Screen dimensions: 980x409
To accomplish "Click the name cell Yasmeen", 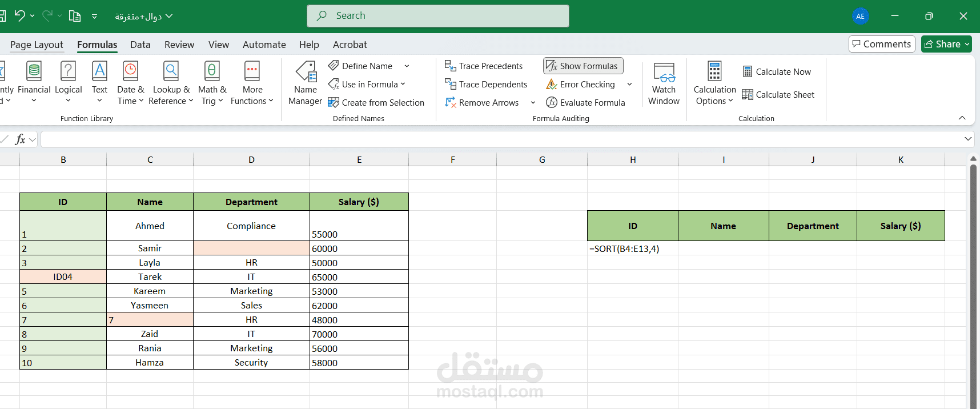I will (150, 306).
